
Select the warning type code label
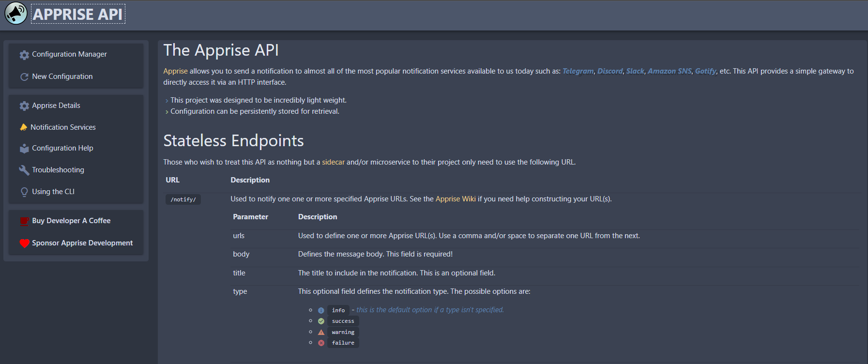pos(343,332)
